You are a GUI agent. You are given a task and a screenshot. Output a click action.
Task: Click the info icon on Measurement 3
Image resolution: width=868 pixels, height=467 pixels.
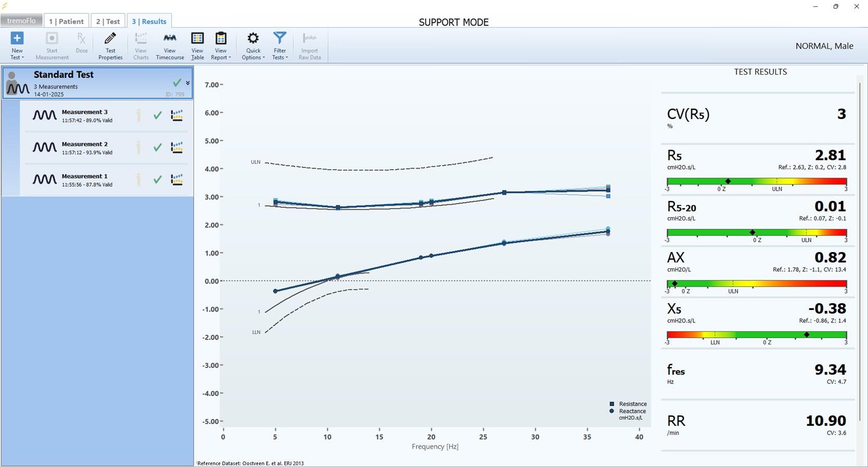pyautogui.click(x=139, y=115)
